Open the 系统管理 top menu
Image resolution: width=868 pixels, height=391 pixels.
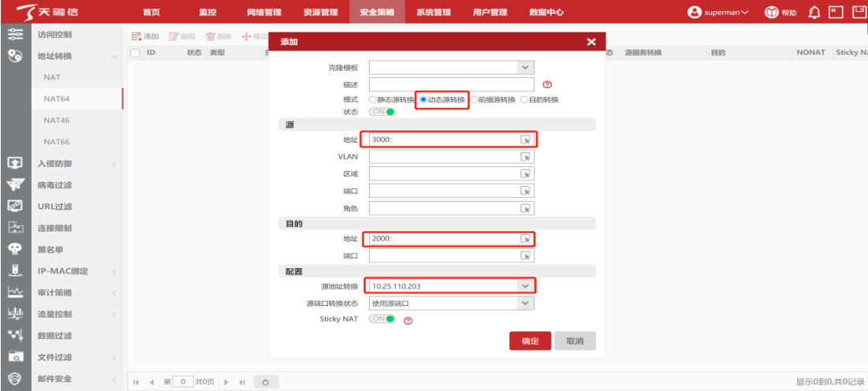pos(434,12)
